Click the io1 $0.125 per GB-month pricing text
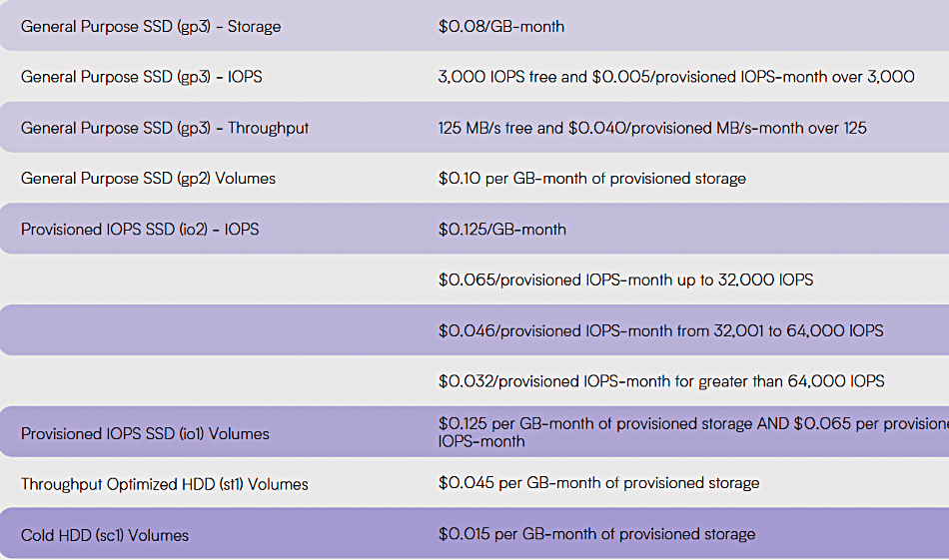The image size is (949, 560). click(x=693, y=432)
